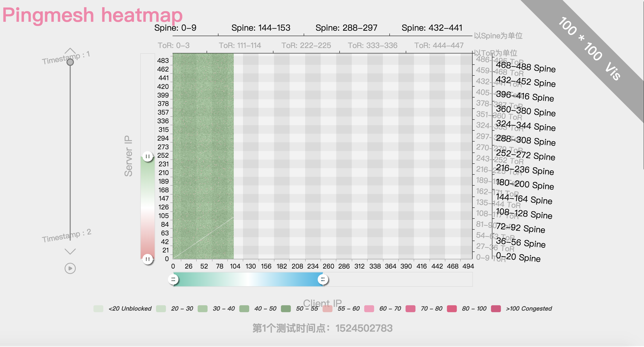Click the 252–272 Spine label

coord(526,155)
